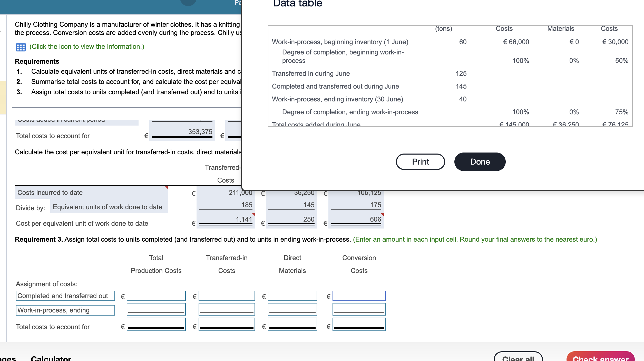This screenshot has width=644, height=361.
Task: Click the Done button
Action: pos(479,161)
